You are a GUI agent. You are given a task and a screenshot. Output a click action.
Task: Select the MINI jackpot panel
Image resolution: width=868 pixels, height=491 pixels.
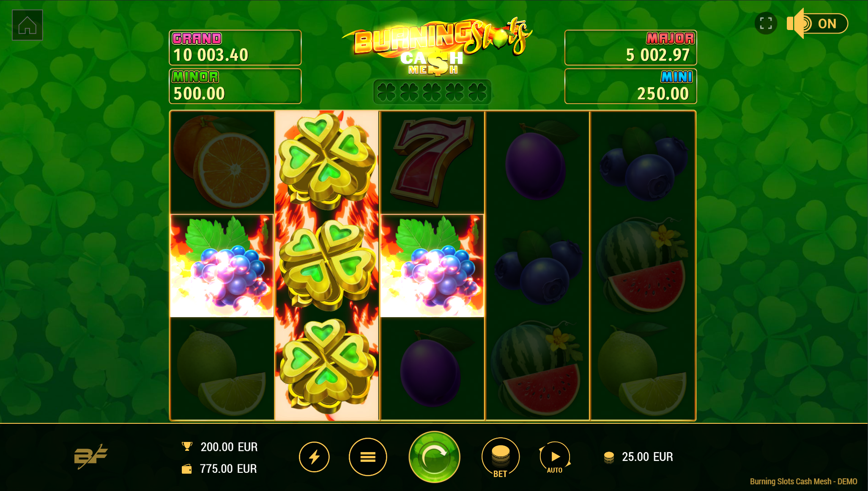click(x=630, y=86)
